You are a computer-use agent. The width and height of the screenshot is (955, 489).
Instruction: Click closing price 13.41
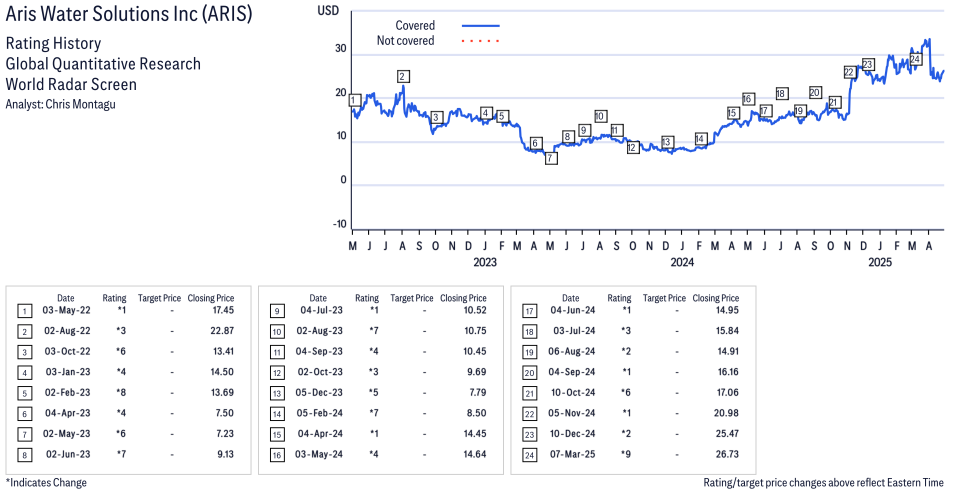pos(222,351)
